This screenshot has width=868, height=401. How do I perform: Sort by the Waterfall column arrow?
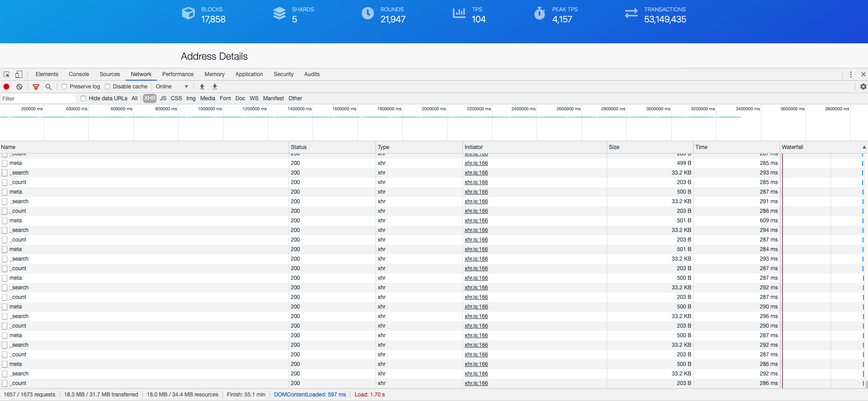coord(864,147)
